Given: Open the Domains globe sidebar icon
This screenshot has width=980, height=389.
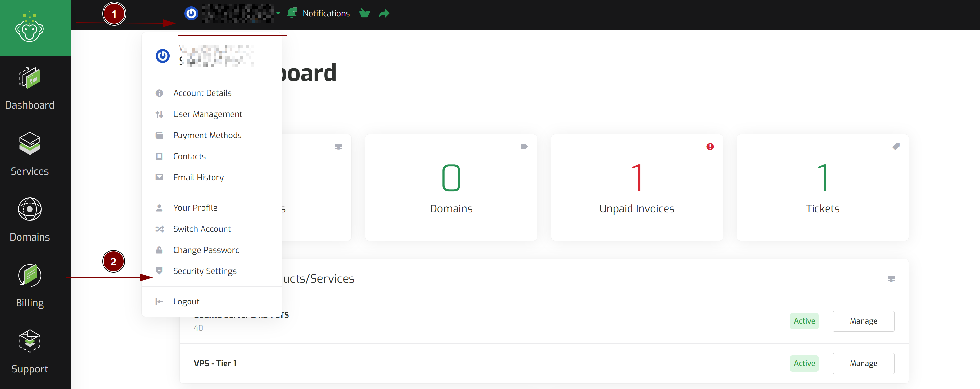Looking at the screenshot, I should pos(29,209).
